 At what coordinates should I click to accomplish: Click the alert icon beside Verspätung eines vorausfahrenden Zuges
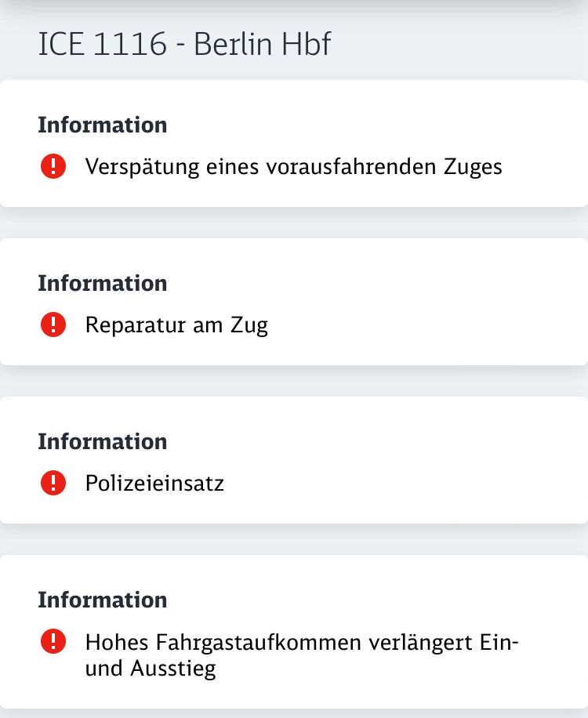point(53,165)
